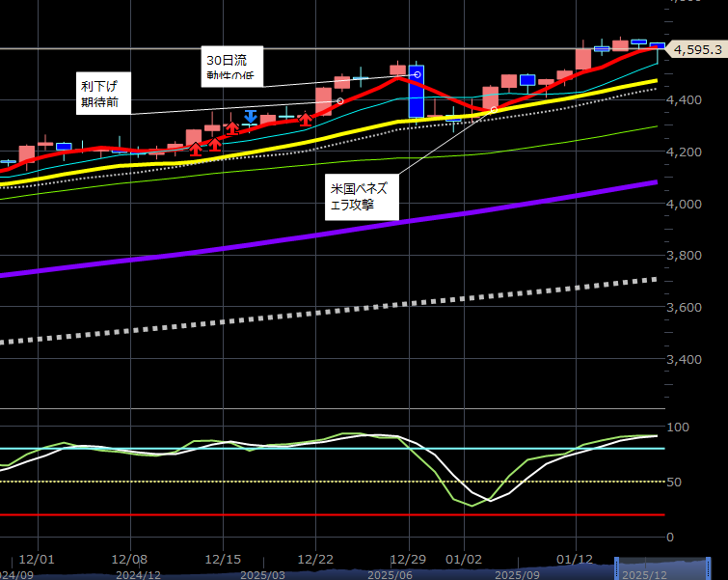
Task: Click the anchor circle on the 12/29 candle
Action: (x=417, y=74)
